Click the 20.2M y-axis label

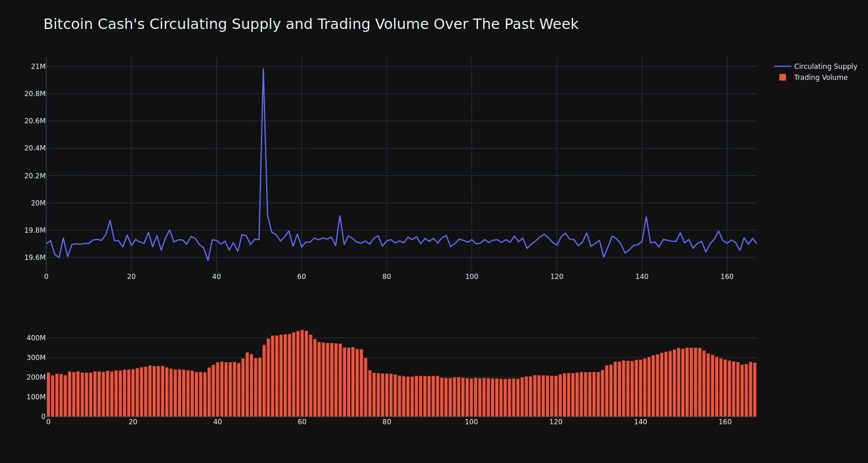pyautogui.click(x=35, y=176)
